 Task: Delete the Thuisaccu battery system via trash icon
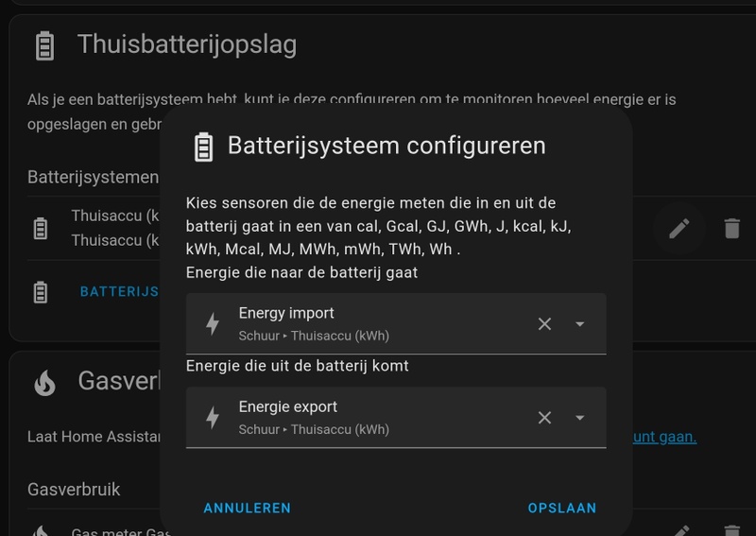point(731,228)
